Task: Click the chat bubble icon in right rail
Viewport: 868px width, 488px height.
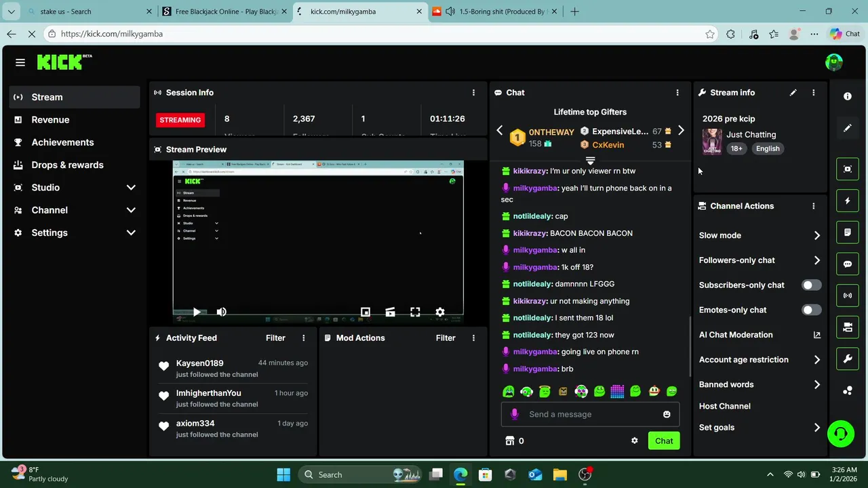Action: point(848,264)
